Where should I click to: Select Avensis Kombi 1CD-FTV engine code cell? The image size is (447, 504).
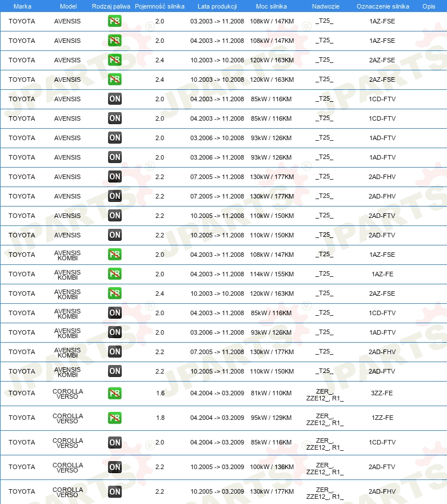coord(382,313)
